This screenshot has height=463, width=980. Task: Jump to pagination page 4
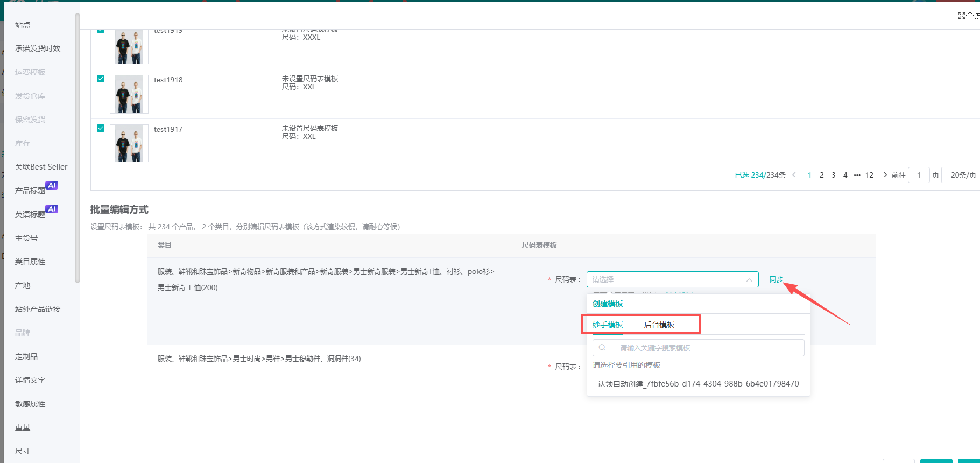(845, 175)
